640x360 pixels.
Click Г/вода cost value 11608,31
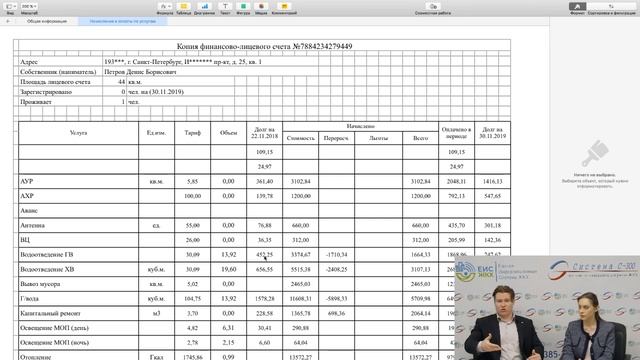pos(300,299)
